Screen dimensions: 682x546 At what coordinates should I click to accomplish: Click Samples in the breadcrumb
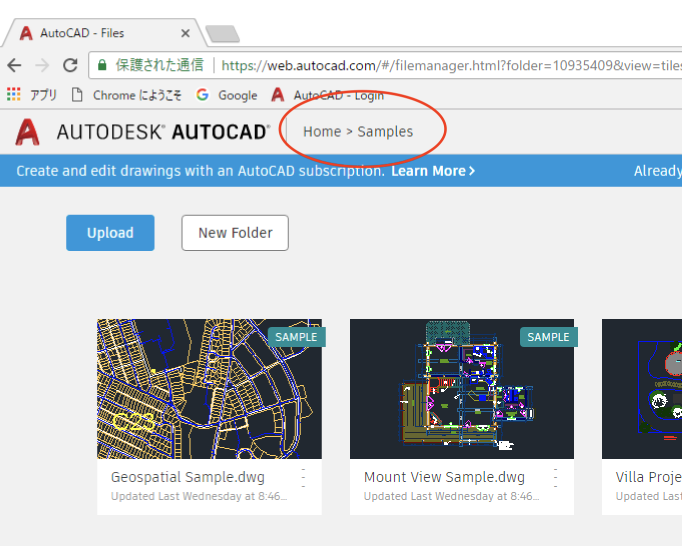click(x=385, y=131)
